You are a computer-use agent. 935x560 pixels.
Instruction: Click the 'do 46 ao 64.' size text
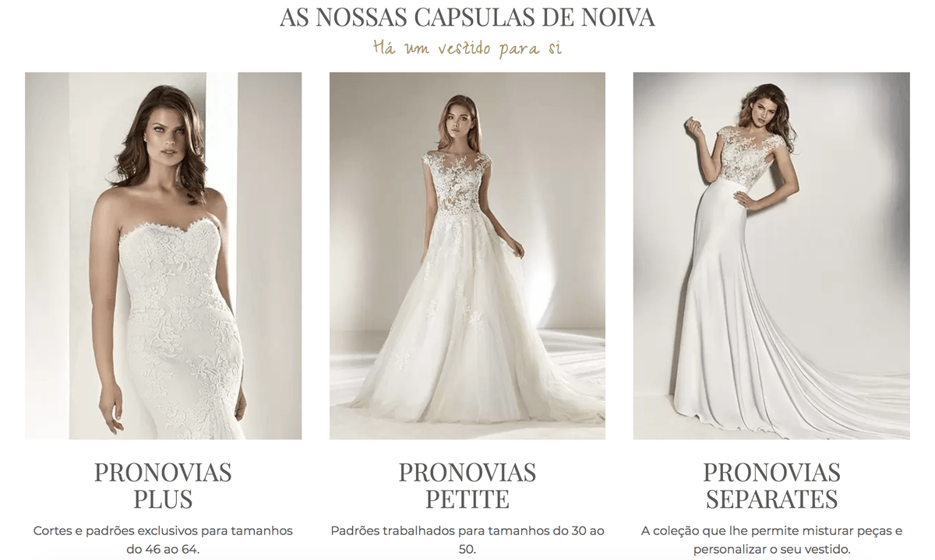[x=163, y=550]
